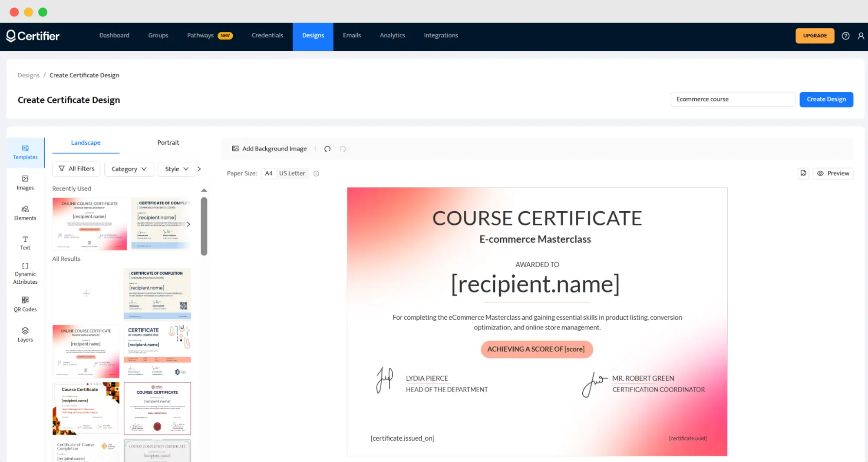
Task: Click the UPGRADE button
Action: click(815, 36)
